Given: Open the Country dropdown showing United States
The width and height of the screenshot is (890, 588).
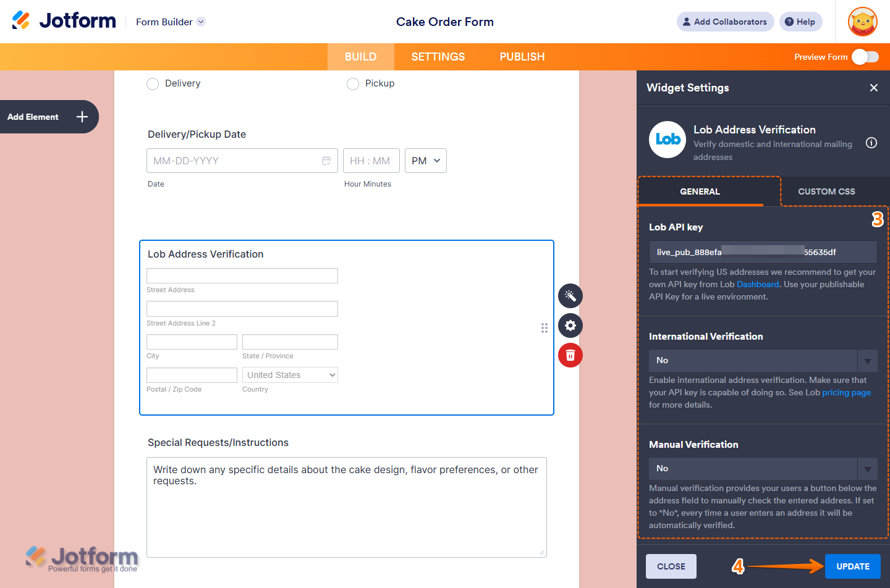Looking at the screenshot, I should pyautogui.click(x=290, y=375).
